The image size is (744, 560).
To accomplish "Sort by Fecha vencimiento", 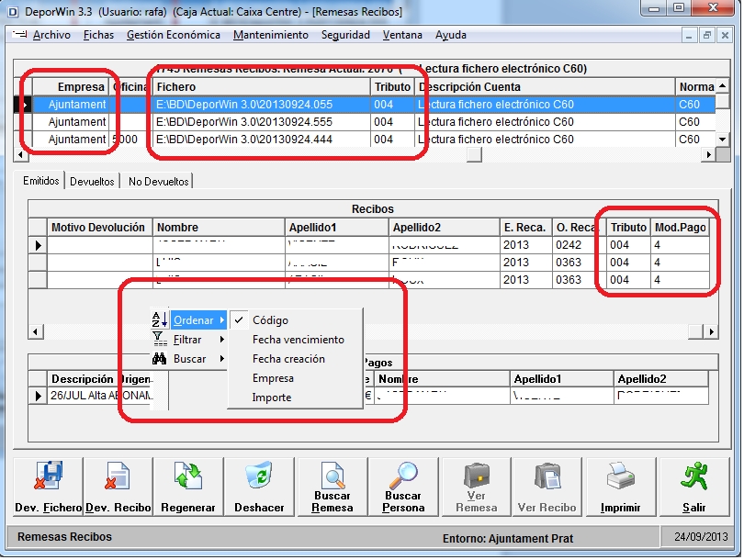I will click(296, 340).
